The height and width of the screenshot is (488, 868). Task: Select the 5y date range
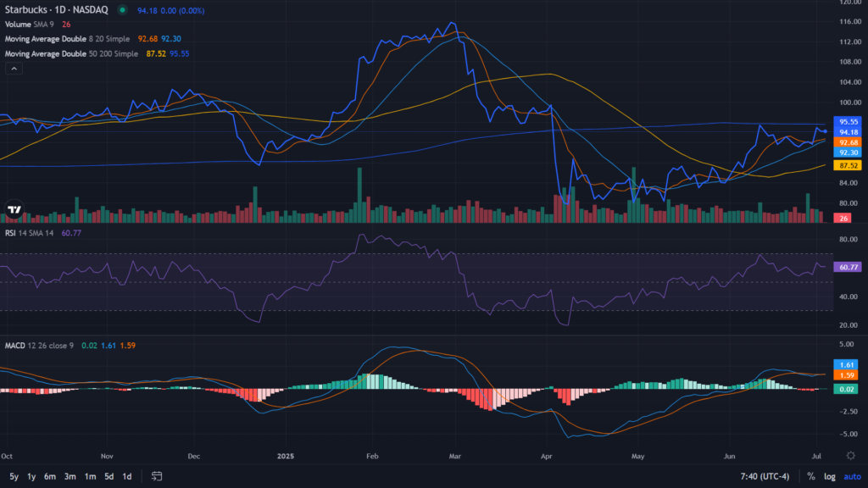[14, 476]
